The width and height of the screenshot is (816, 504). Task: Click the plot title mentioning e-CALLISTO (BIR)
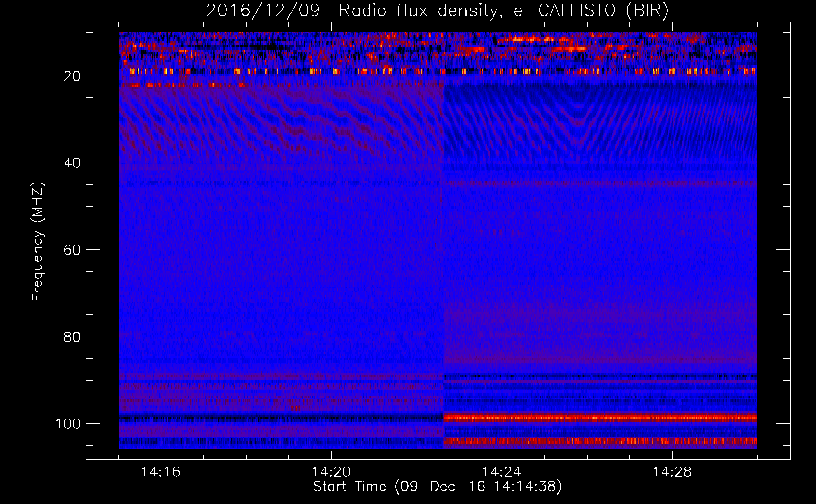point(438,11)
